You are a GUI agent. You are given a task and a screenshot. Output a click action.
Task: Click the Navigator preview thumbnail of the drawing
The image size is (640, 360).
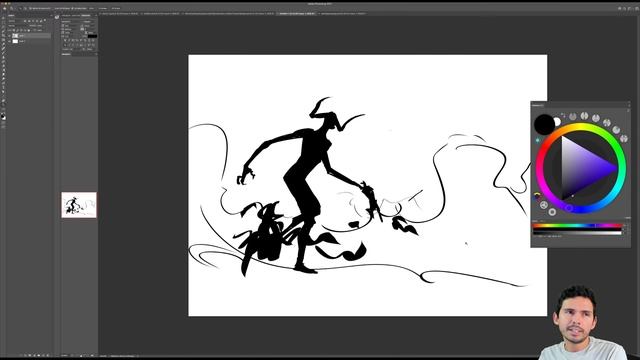(x=79, y=205)
